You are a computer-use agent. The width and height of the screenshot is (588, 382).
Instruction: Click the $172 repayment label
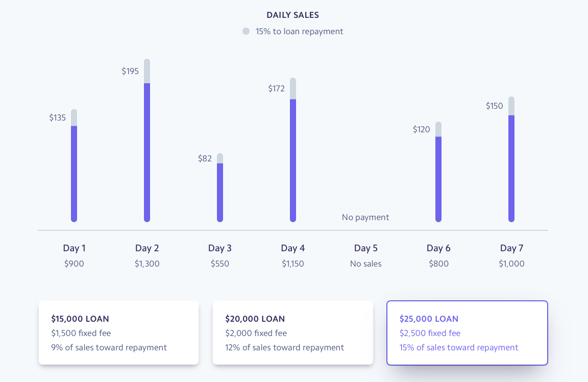coord(277,88)
